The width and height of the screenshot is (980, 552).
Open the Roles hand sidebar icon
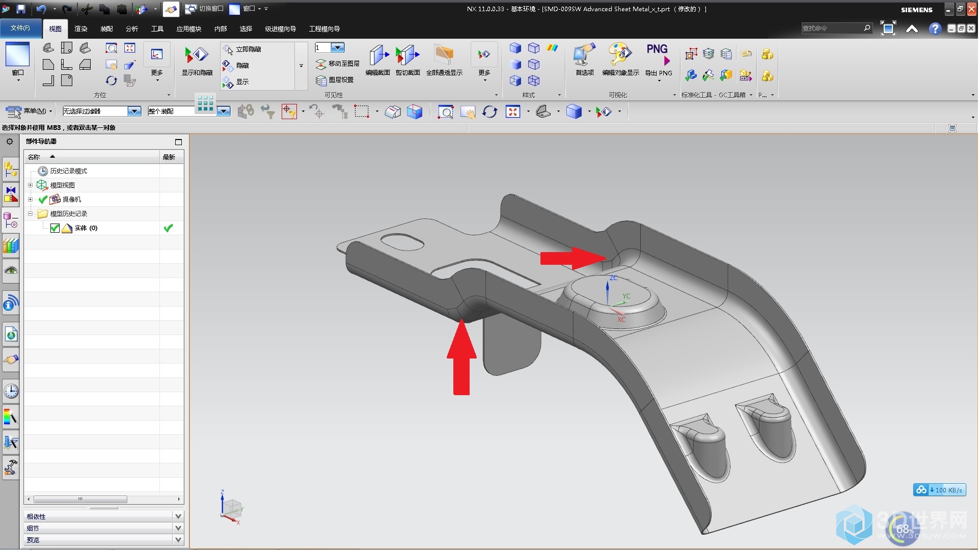[x=10, y=360]
